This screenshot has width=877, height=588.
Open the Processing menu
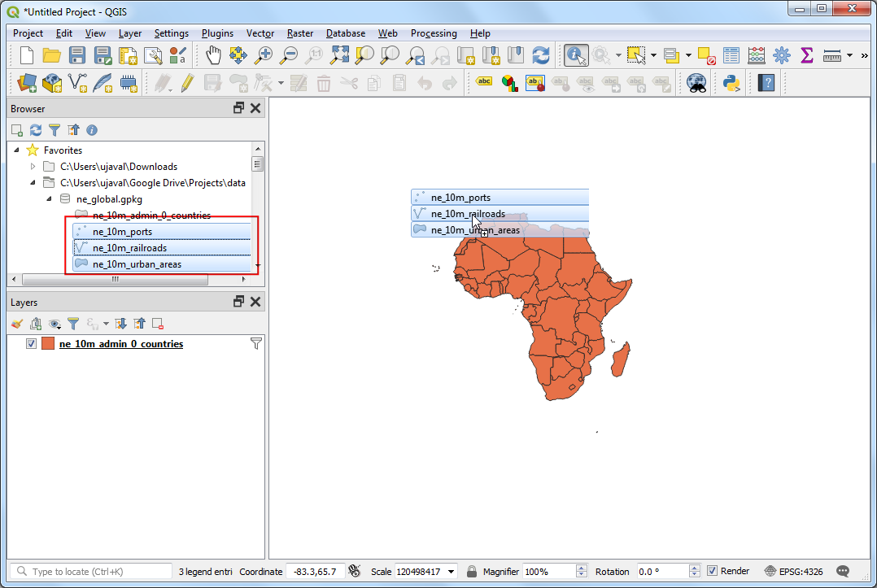point(433,33)
